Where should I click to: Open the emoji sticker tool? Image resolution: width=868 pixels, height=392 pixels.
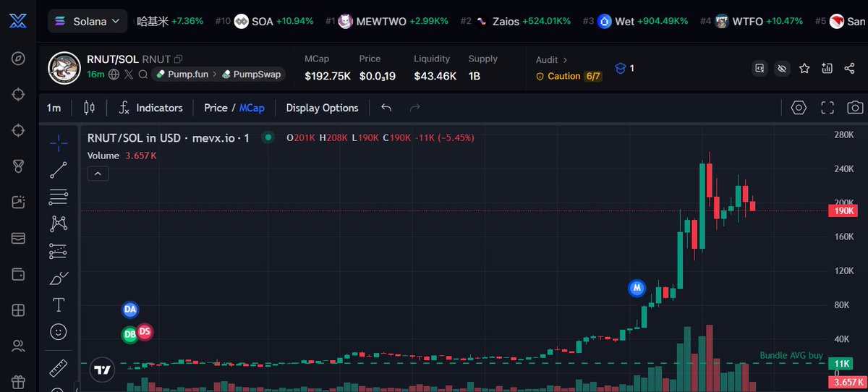point(59,331)
